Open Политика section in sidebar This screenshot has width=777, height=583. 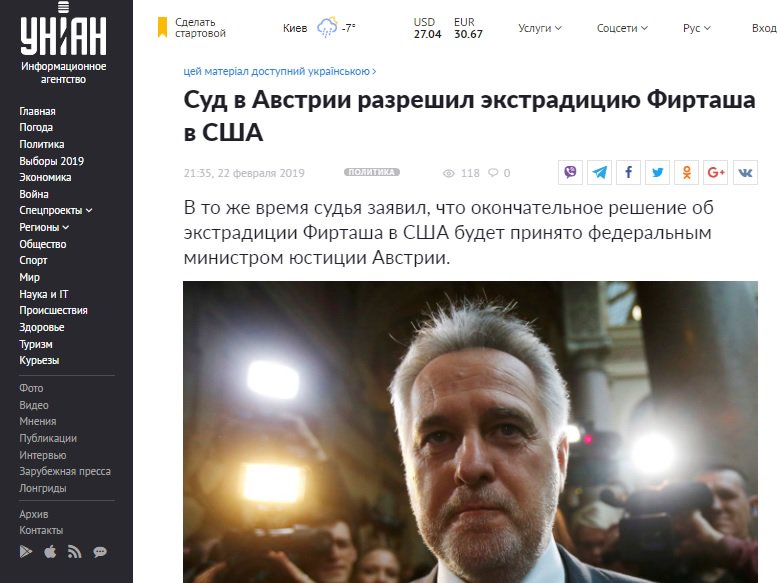click(x=42, y=144)
